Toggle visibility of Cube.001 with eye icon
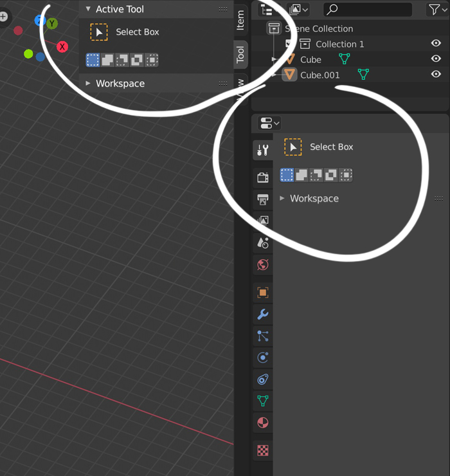Screen dimensions: 450x476 click(x=436, y=74)
